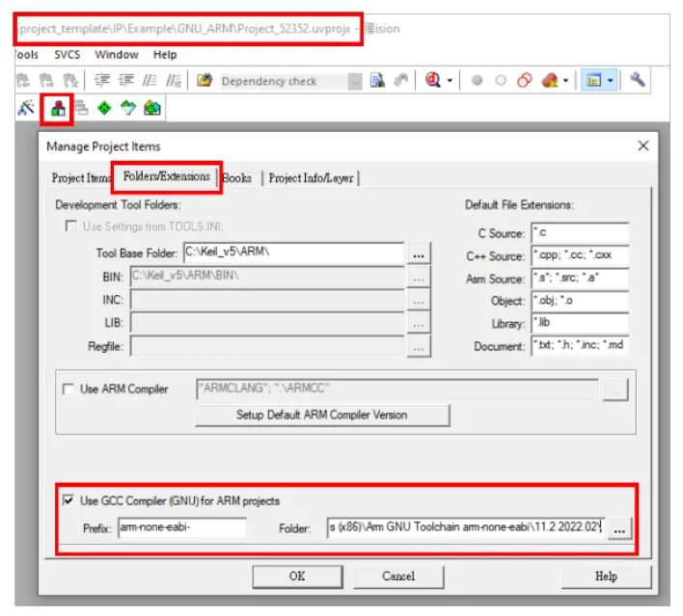683x616 pixels.
Task: Click the 'Development Tool Folders:' label
Action: 118,204
